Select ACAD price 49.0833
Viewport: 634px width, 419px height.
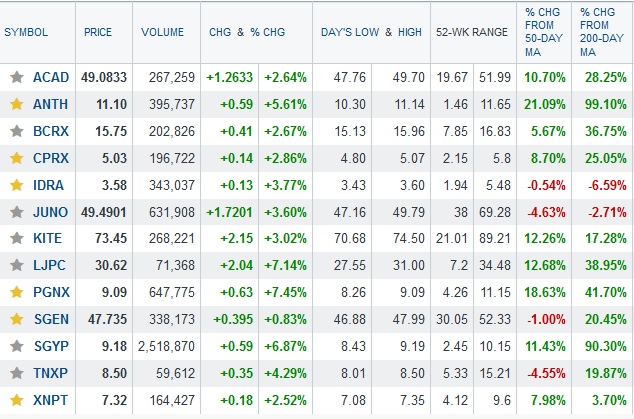click(104, 77)
